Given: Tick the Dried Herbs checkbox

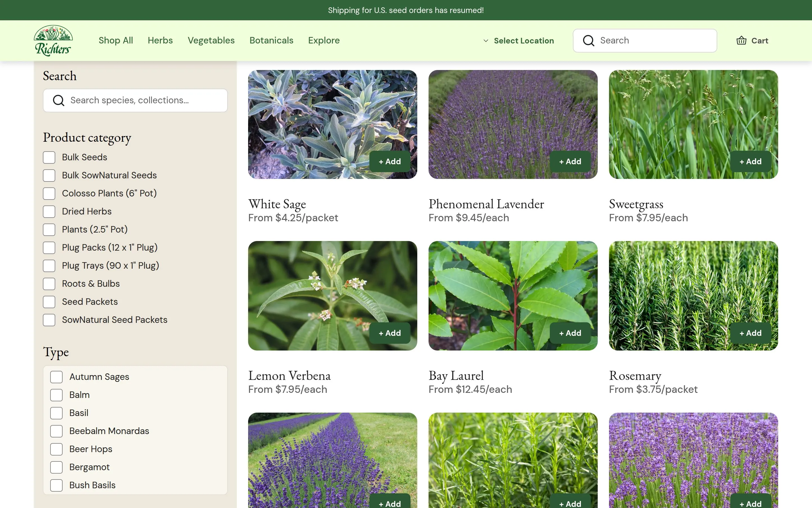Looking at the screenshot, I should coord(49,212).
